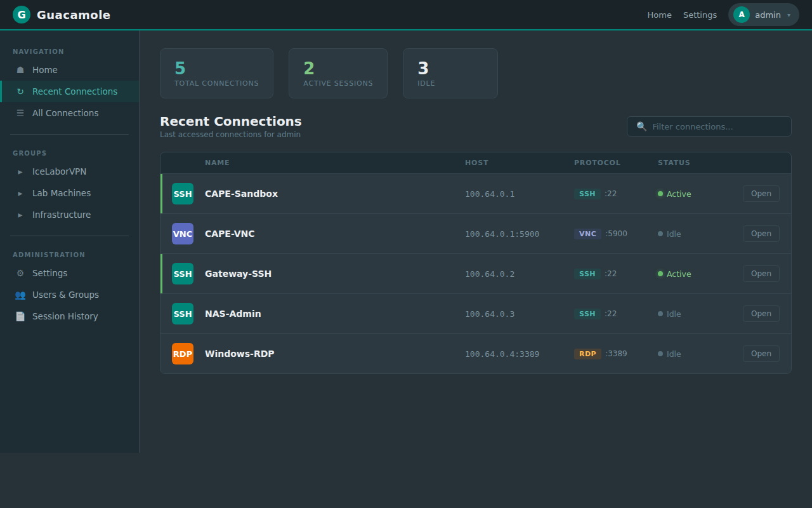Viewport: 812px width, 508px height.
Task: Click the Users & Groups people icon
Action: (x=20, y=295)
